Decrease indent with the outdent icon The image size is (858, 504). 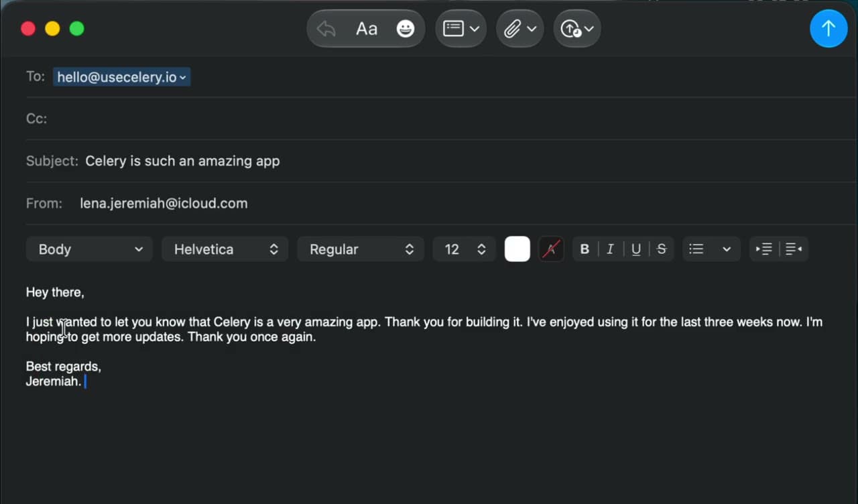pyautogui.click(x=794, y=249)
